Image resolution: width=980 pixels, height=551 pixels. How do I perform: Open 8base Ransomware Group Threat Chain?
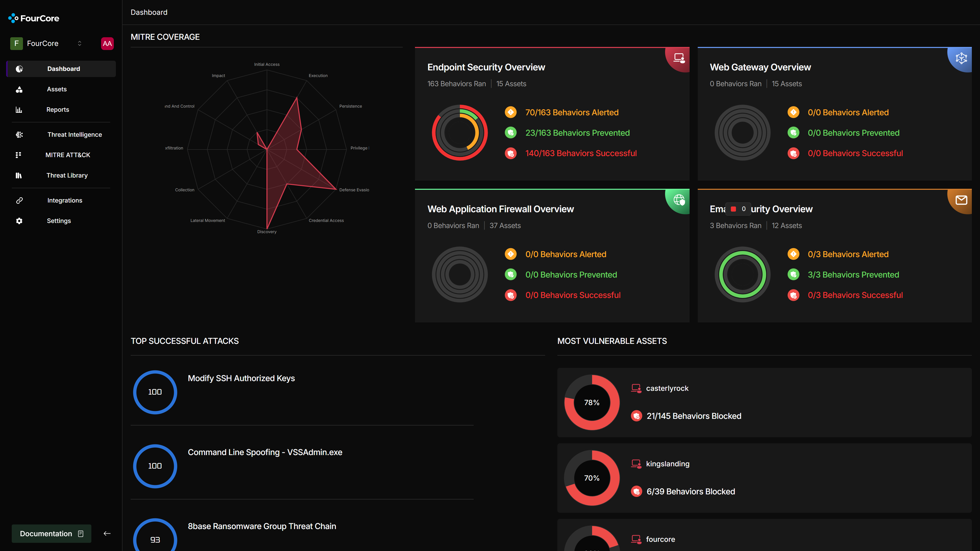pyautogui.click(x=262, y=526)
